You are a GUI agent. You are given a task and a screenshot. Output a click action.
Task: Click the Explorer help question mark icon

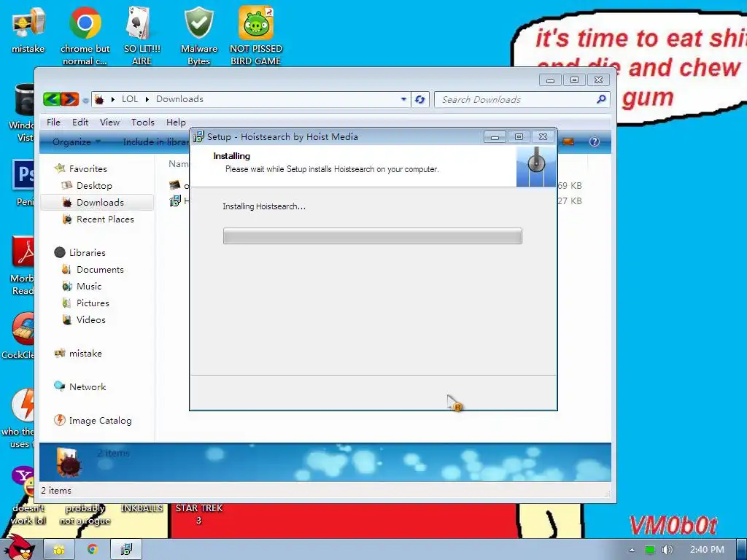[594, 141]
